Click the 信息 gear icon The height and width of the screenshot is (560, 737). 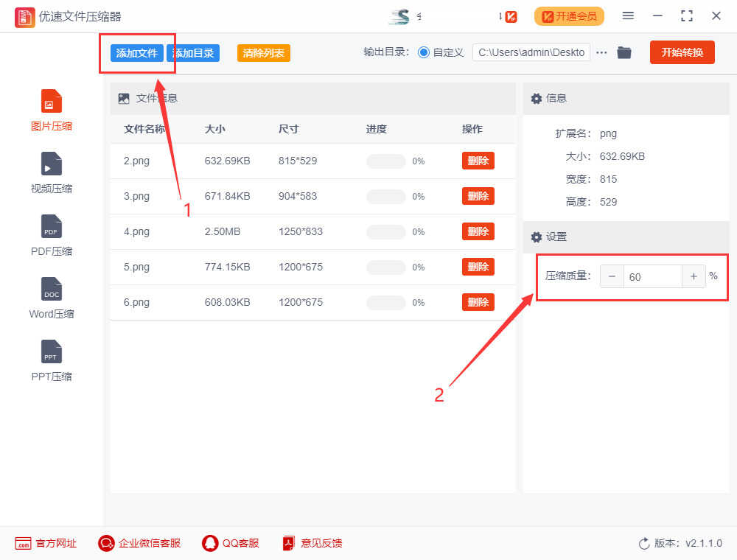coord(537,98)
